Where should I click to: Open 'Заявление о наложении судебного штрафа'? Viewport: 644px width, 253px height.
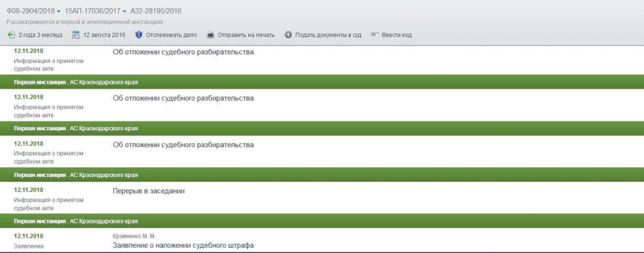tap(183, 245)
